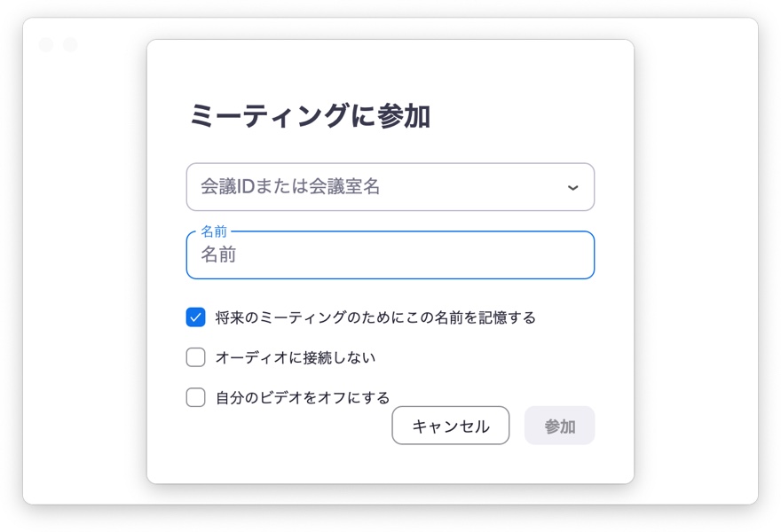The width and height of the screenshot is (781, 532).
Task: Click the empty square box beside ビデオ option
Action: pyautogui.click(x=196, y=397)
